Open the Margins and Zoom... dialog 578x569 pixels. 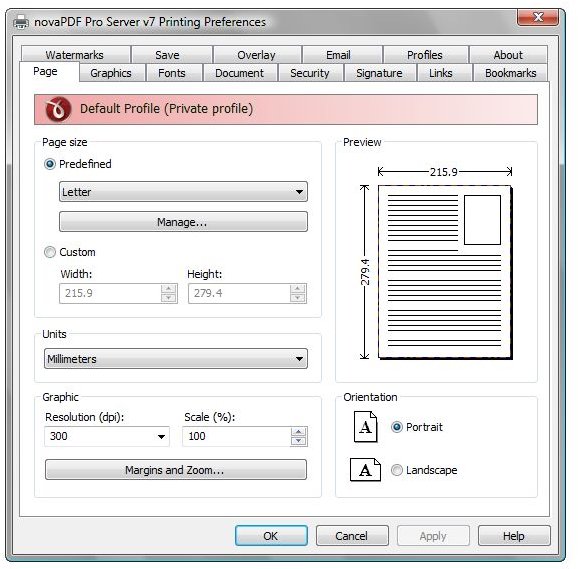click(176, 469)
